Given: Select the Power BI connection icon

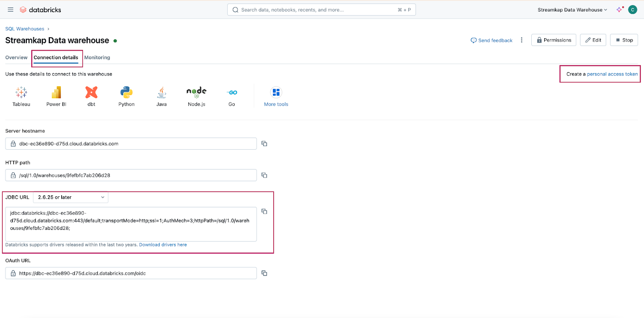Looking at the screenshot, I should pos(56,93).
